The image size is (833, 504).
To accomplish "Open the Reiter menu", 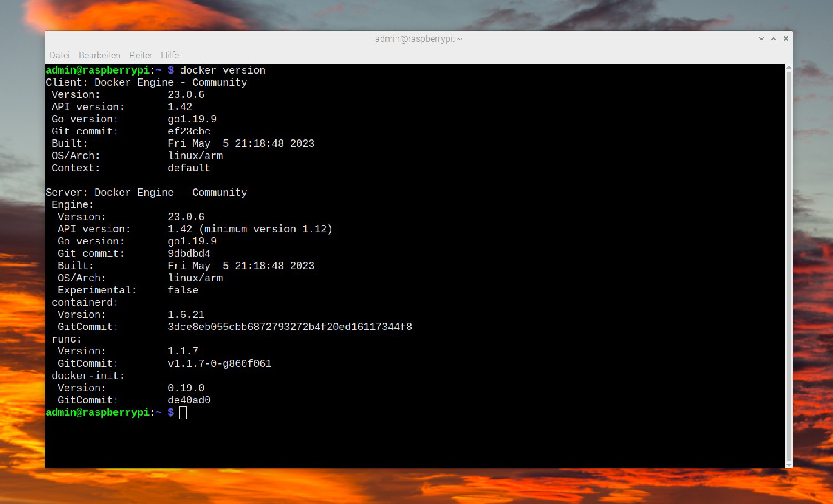I will [x=141, y=55].
